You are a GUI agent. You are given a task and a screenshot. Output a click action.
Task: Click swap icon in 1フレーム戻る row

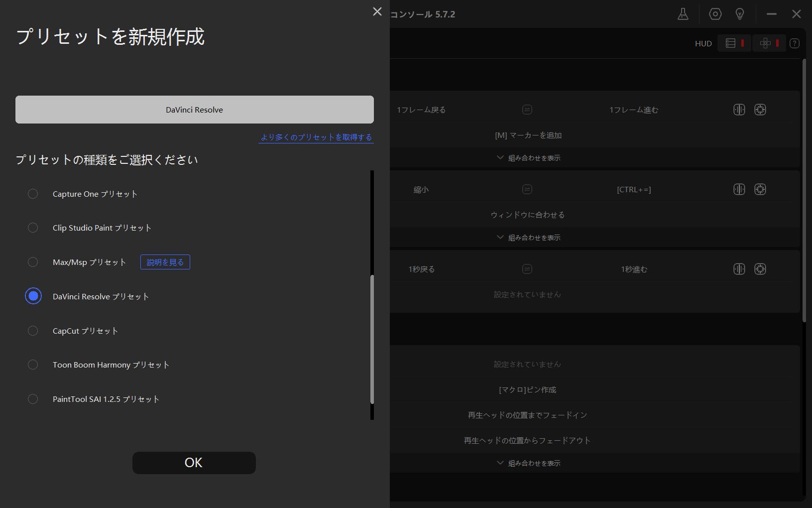527,110
